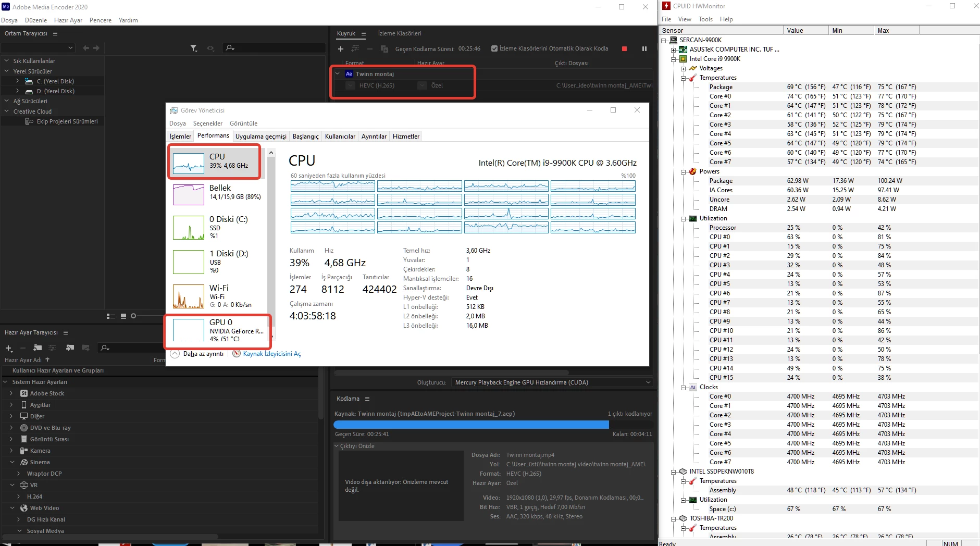Switch to the İşlemler tab in Task Manager
Image resolution: width=980 pixels, height=546 pixels.
coord(180,136)
